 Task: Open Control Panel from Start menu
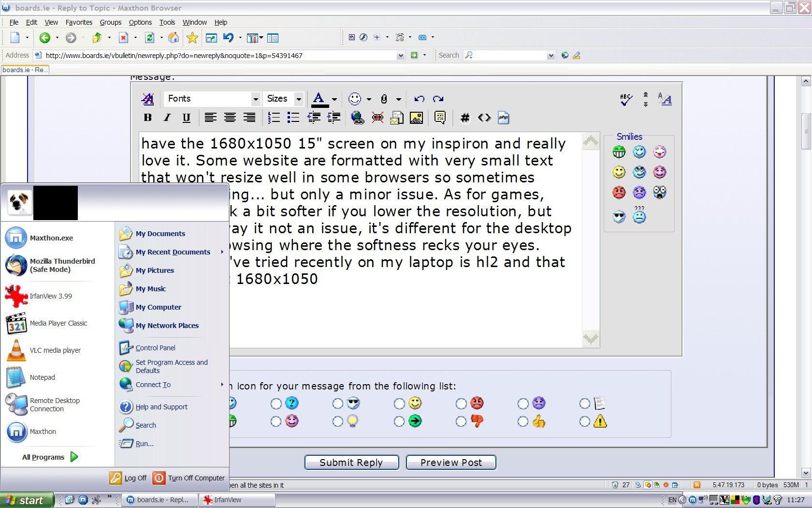[x=156, y=348]
